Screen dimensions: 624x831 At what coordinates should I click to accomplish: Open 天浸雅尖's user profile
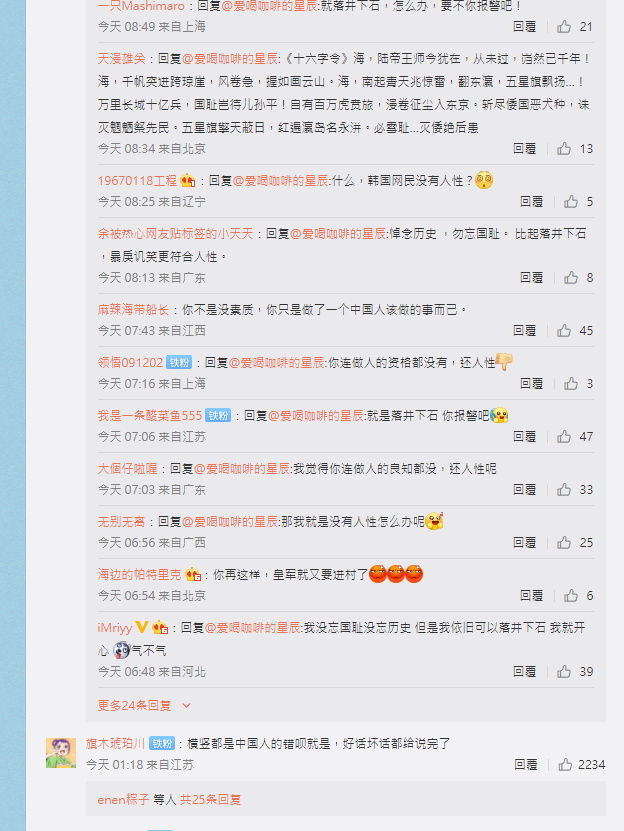(121, 59)
